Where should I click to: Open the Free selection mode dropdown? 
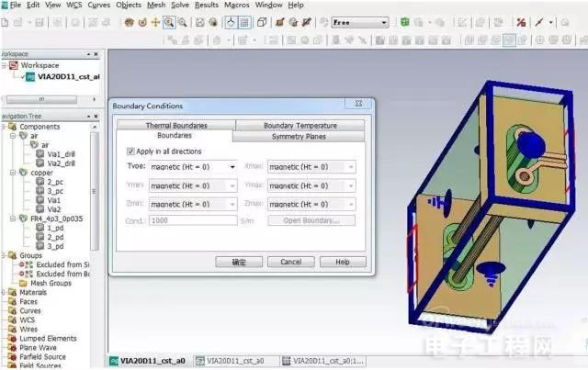358,22
